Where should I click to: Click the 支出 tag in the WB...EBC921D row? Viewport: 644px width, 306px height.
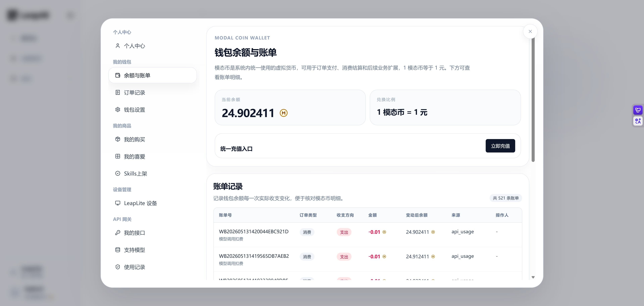click(x=344, y=232)
